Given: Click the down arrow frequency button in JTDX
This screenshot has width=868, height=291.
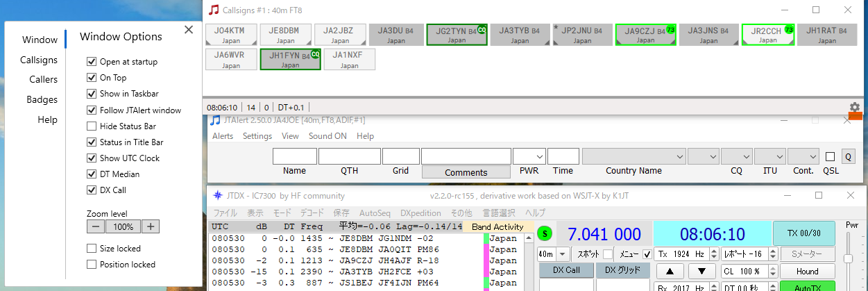Looking at the screenshot, I should click(702, 271).
